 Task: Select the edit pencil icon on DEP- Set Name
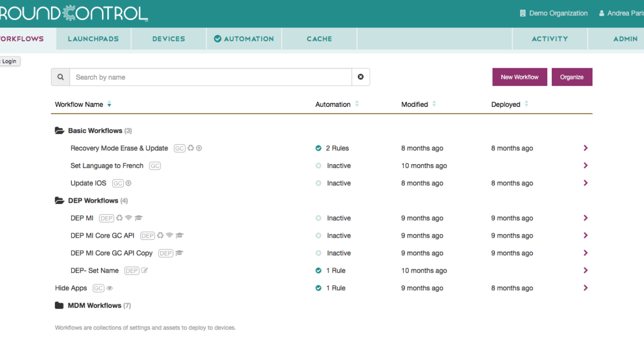144,270
